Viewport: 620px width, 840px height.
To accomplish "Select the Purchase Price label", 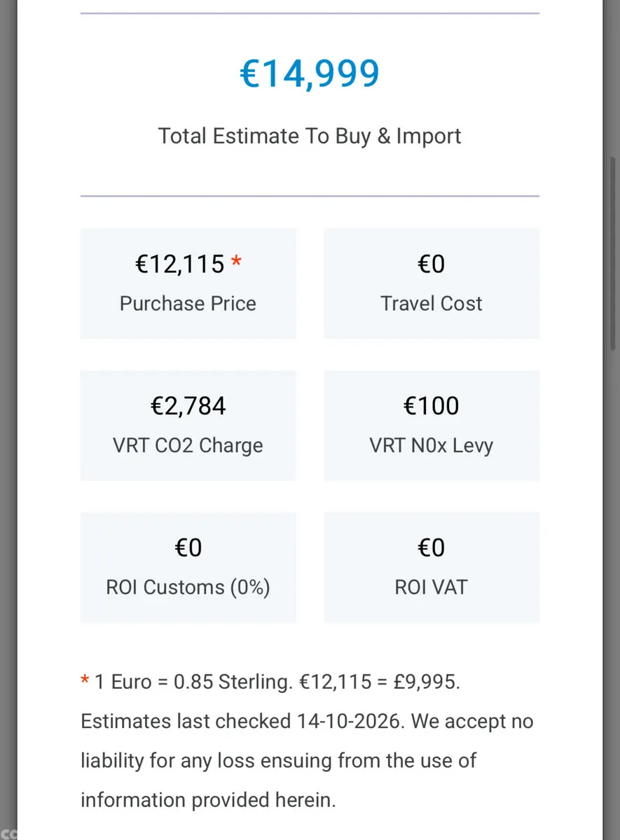I will coord(188,304).
